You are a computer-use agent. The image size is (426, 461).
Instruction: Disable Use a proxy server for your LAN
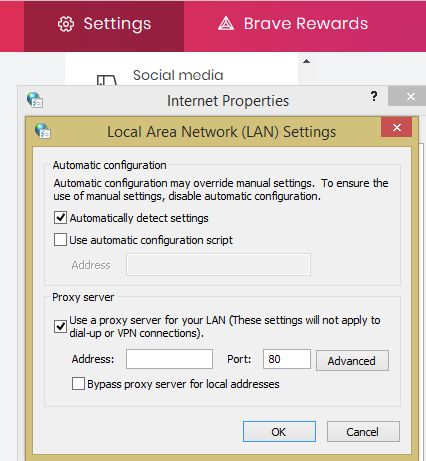coord(60,326)
